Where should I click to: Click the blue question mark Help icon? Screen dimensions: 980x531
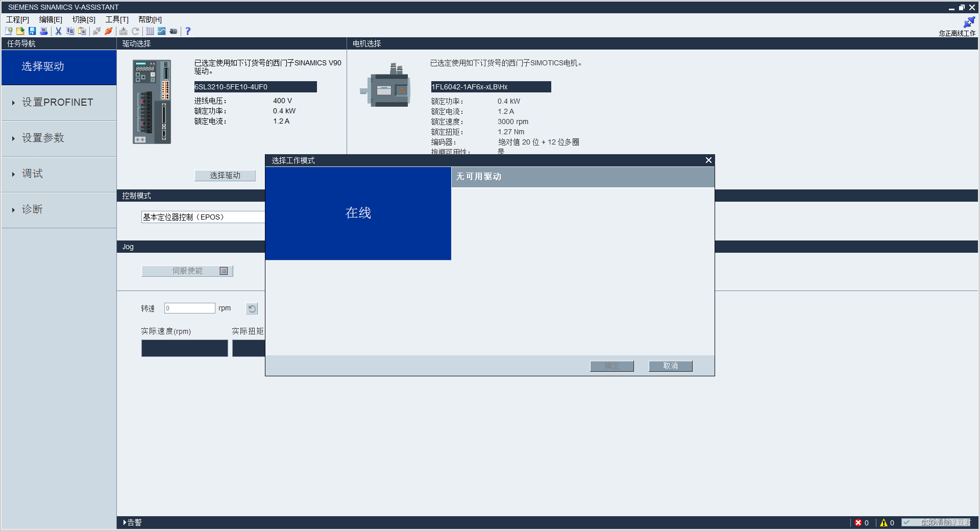tap(188, 31)
